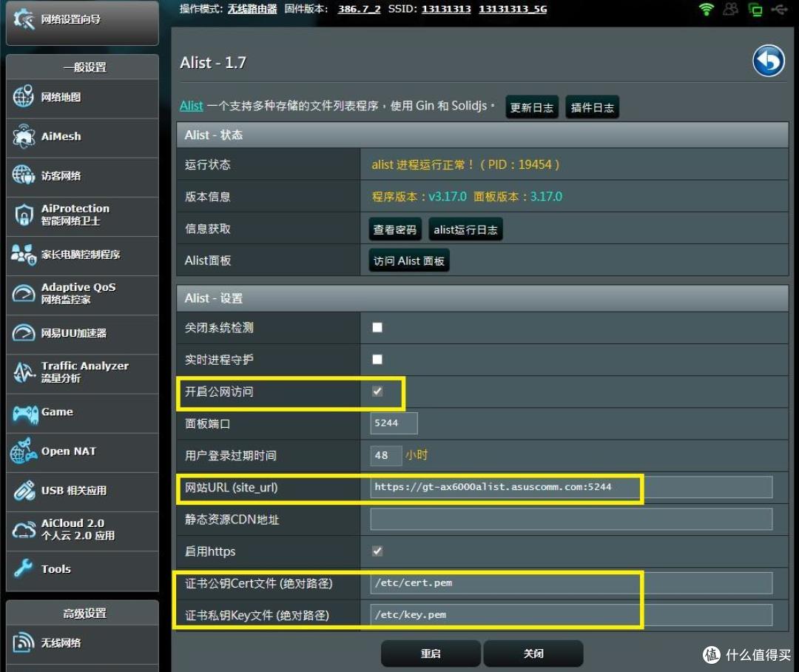The width and height of the screenshot is (799, 672).
Task: Click the 家长电脑控制程序 parental icon
Action: pos(24,254)
